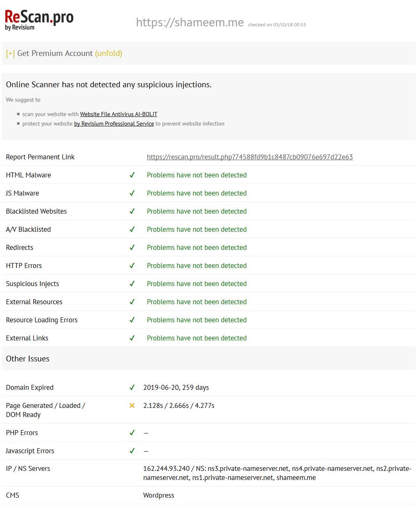
Task: Click the HTTP Errors status checkmark
Action: pos(132,265)
